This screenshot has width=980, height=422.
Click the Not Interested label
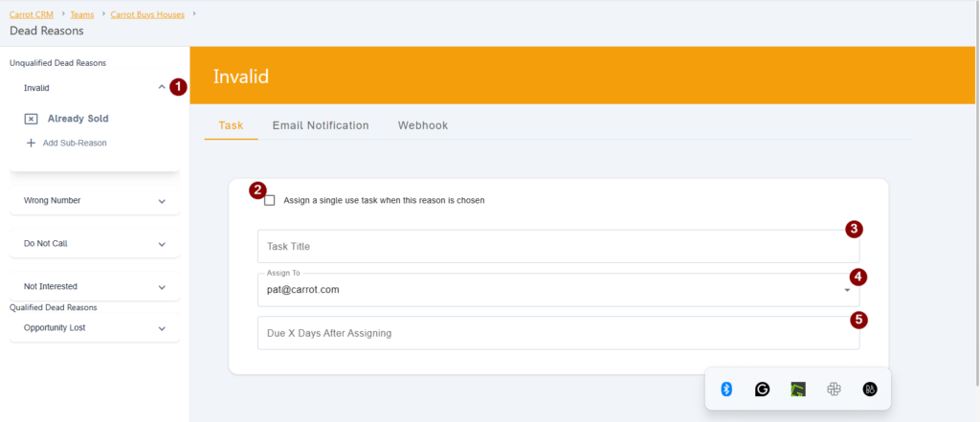51,286
